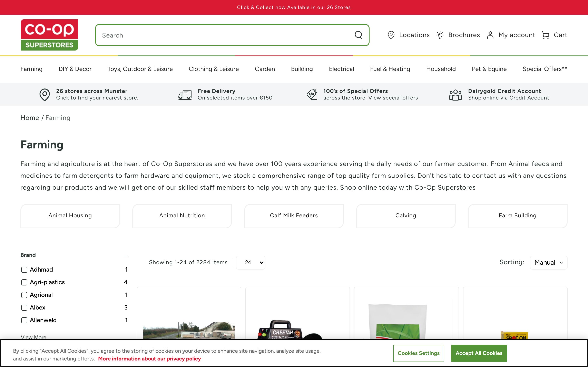Viewport: 588px width, 367px height.
Task: Enable the Albex brand checkbox
Action: [x=24, y=307]
